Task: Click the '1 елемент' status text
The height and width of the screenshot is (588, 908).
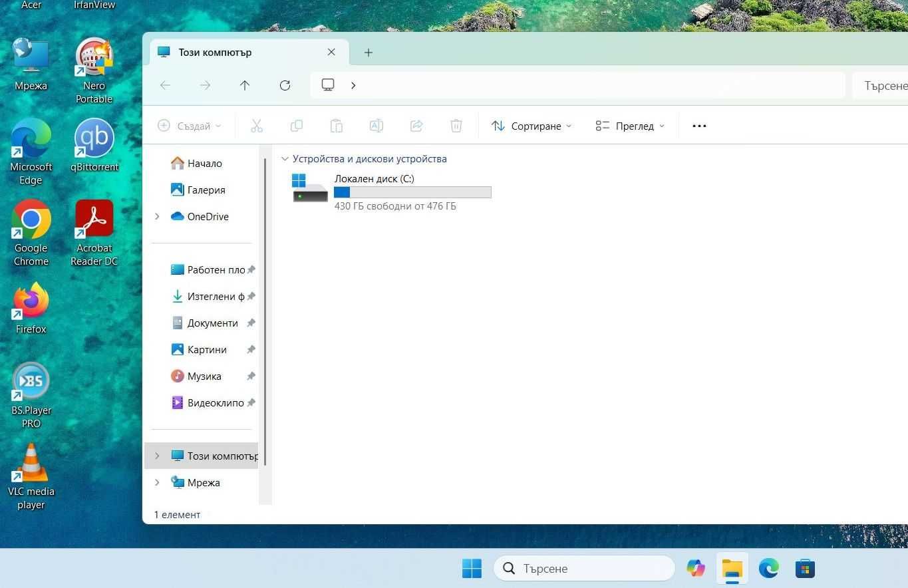Action: [177, 514]
